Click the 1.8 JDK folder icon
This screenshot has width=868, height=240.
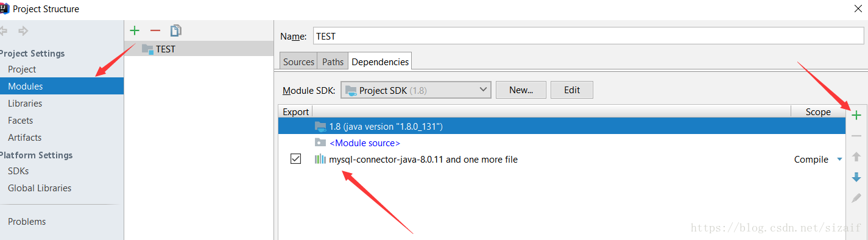[x=320, y=126]
